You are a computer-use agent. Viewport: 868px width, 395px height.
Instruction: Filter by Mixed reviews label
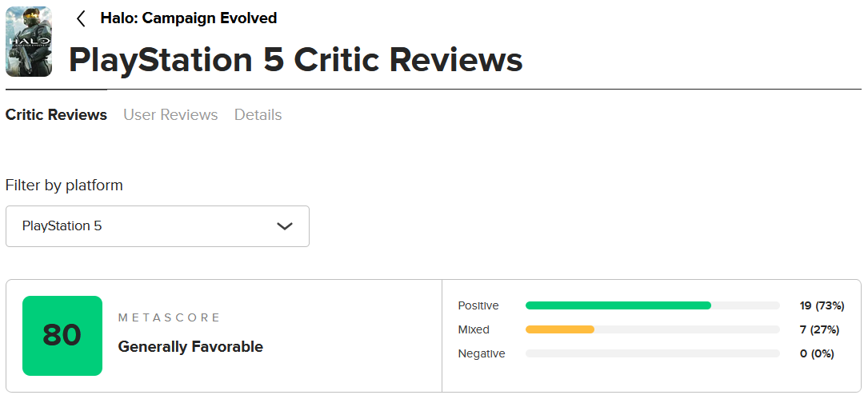coord(474,329)
